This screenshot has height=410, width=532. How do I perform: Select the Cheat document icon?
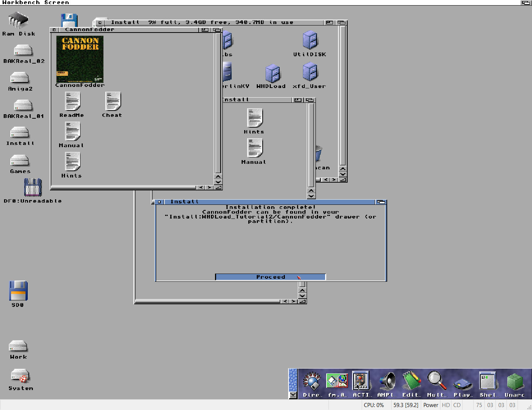pyautogui.click(x=113, y=102)
